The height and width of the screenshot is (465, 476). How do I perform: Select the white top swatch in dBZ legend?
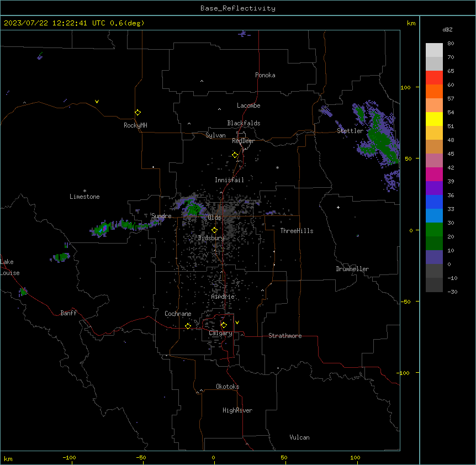434,50
